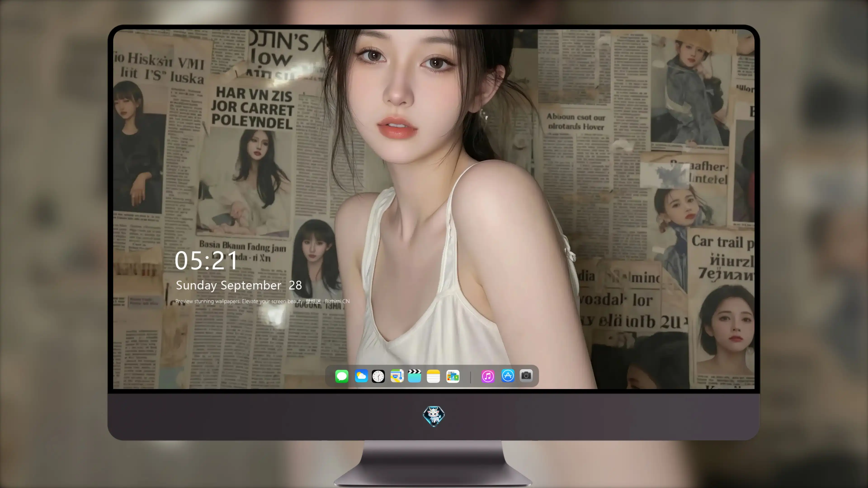868x488 pixels.
Task: Click the date text Sunday September 28
Action: click(238, 285)
